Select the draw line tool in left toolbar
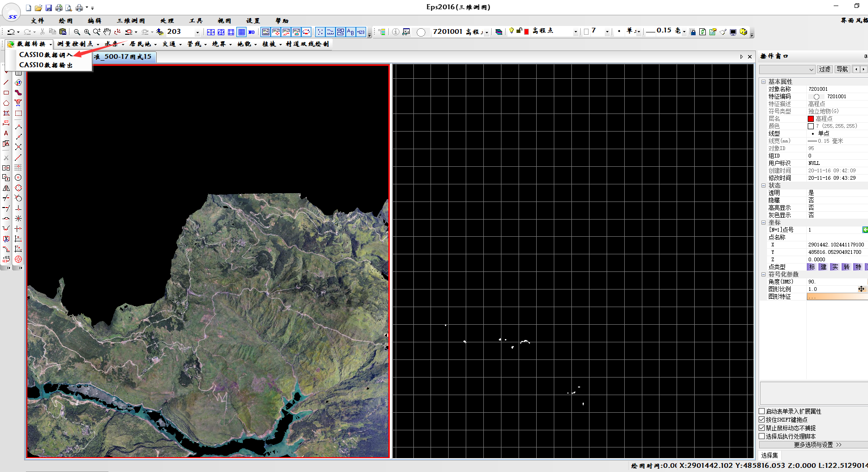This screenshot has height=472, width=868. pos(6,82)
